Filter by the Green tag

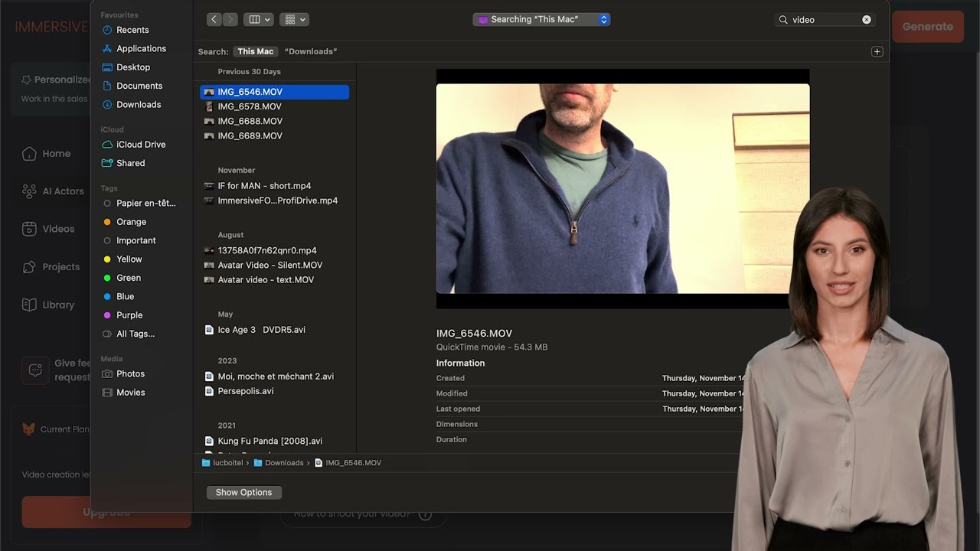point(122,278)
